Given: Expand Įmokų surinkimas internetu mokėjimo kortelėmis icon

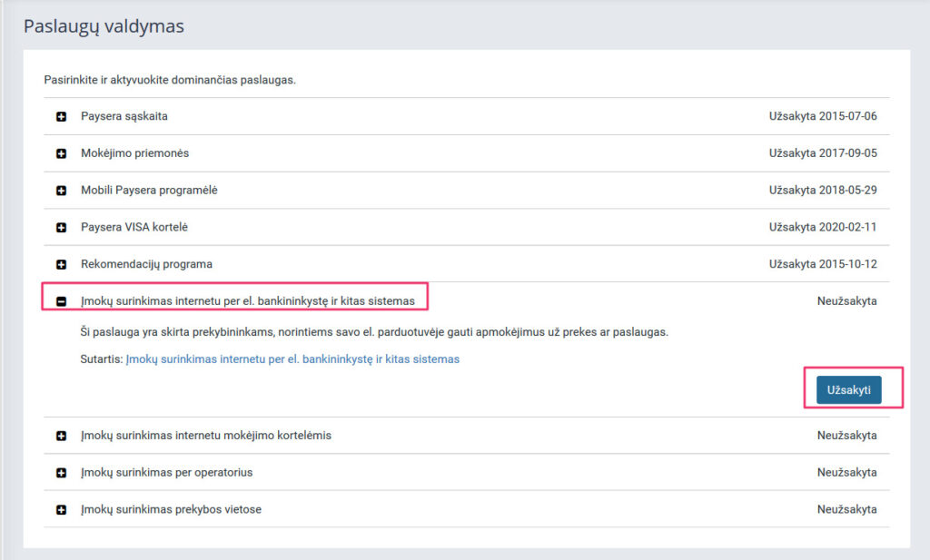Looking at the screenshot, I should 61,436.
